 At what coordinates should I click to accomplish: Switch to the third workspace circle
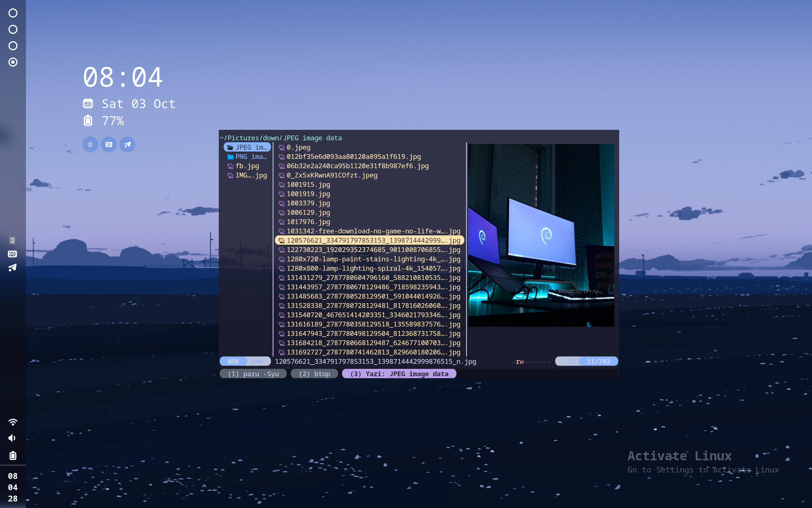(13, 46)
